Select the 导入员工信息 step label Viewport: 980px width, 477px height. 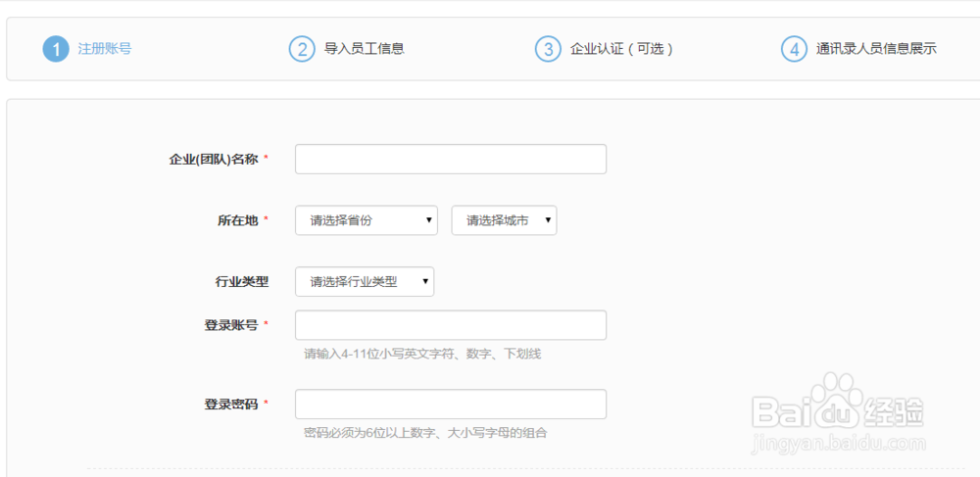point(365,49)
